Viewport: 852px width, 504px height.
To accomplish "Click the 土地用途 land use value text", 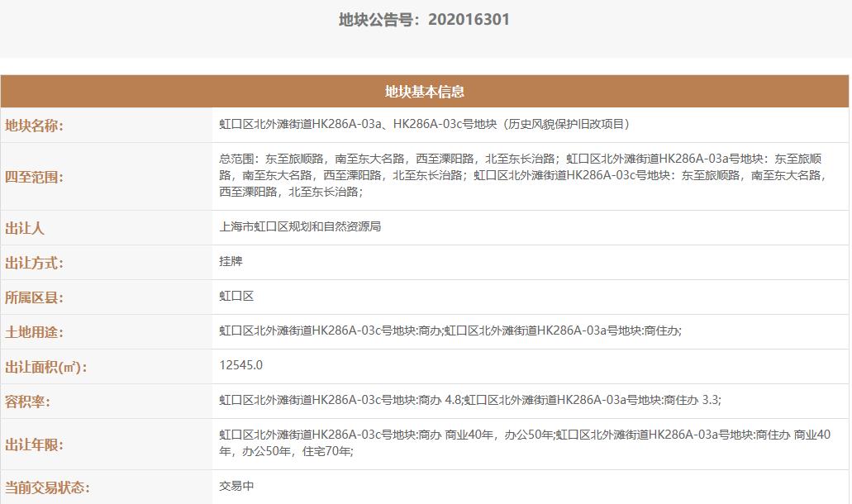I will [450, 331].
